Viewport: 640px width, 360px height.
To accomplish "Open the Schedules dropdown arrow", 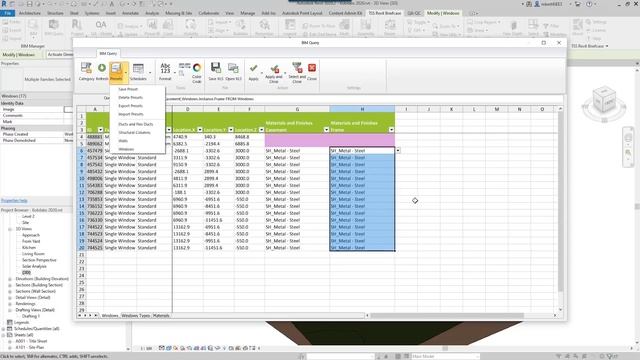I will click(x=150, y=73).
